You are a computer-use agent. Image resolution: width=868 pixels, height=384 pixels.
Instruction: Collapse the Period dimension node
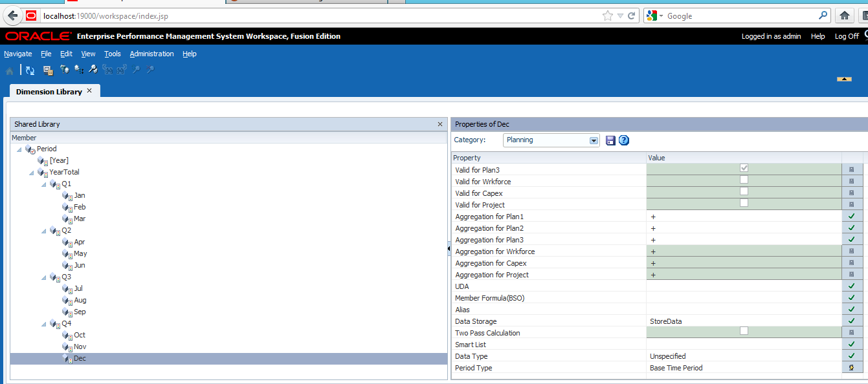[x=19, y=149]
